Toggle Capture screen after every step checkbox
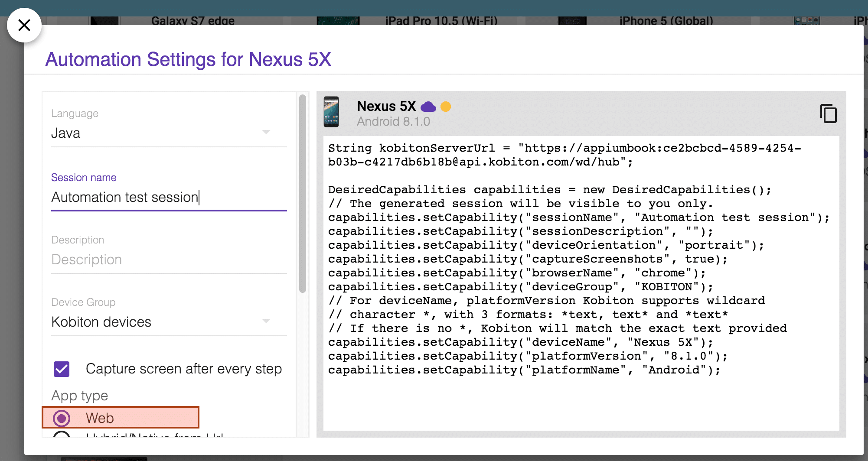The width and height of the screenshot is (868, 461). [x=62, y=369]
